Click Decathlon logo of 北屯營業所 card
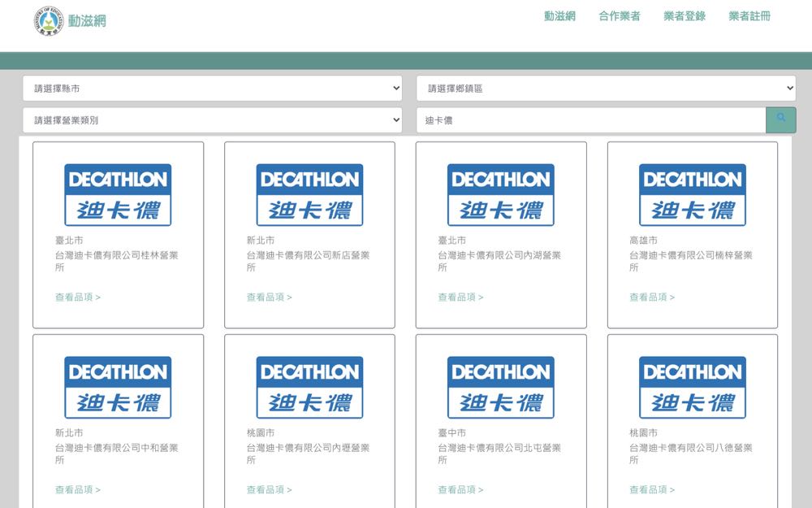Viewport: 812px width, 508px height. coord(501,387)
